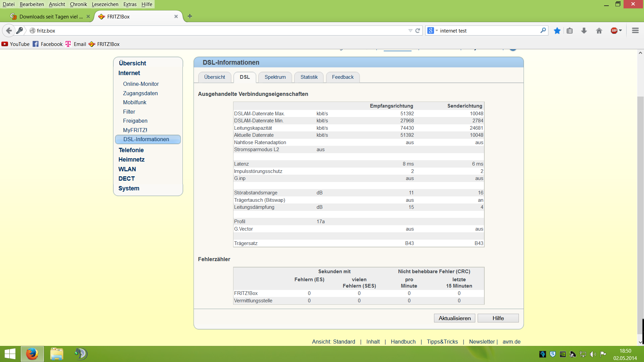Click the search magnifier icon
Viewport: 644px width, 362px height.
tap(543, 31)
